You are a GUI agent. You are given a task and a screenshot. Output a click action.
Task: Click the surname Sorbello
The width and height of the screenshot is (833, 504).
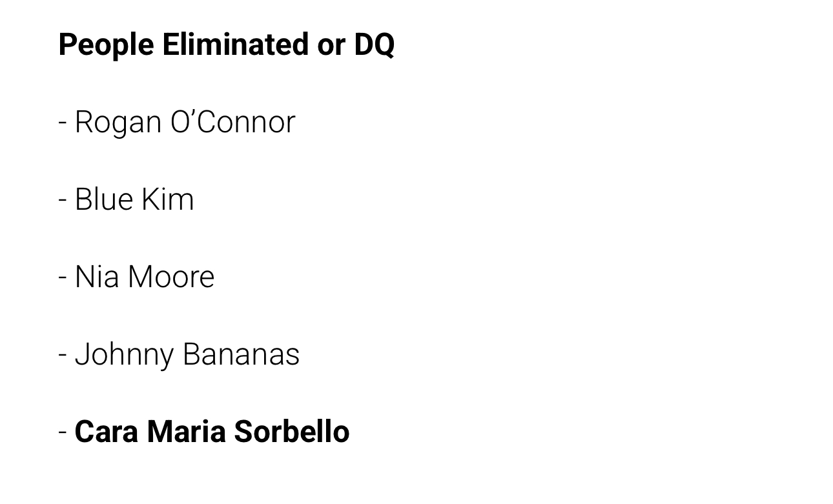point(291,432)
